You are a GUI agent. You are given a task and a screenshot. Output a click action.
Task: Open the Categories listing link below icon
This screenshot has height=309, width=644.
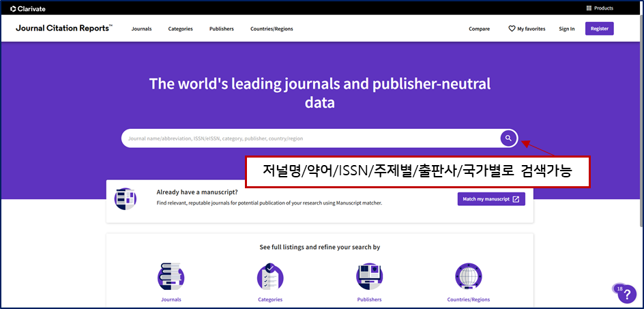pos(270,299)
